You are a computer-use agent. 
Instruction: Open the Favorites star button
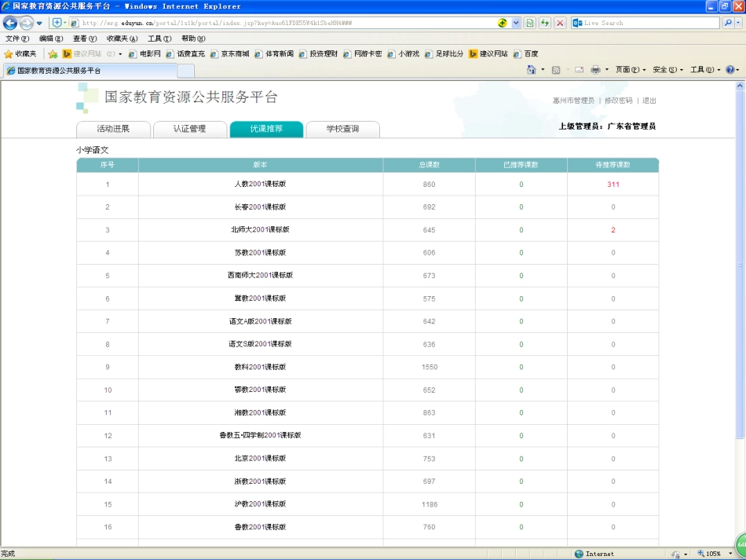click(20, 54)
